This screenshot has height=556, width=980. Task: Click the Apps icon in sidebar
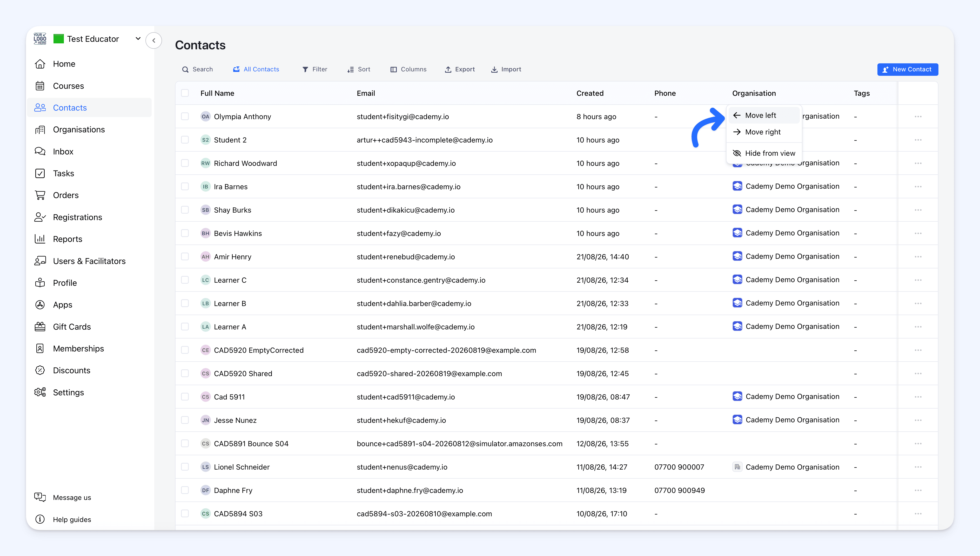tap(40, 305)
